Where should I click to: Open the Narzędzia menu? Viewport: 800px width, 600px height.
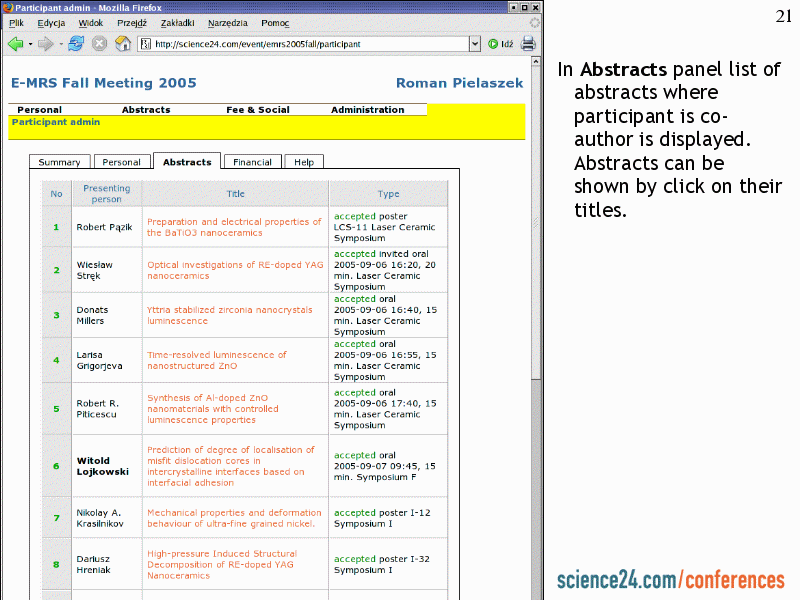coord(228,22)
